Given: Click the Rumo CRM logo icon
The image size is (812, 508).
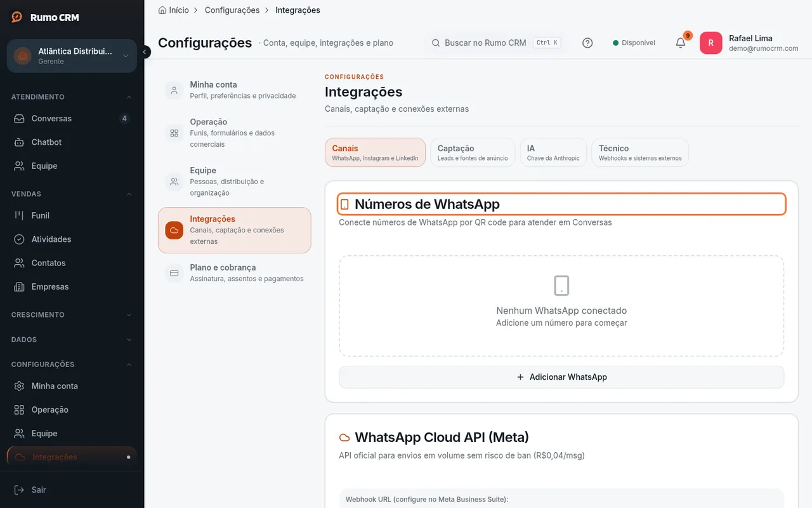Looking at the screenshot, I should click(x=17, y=17).
